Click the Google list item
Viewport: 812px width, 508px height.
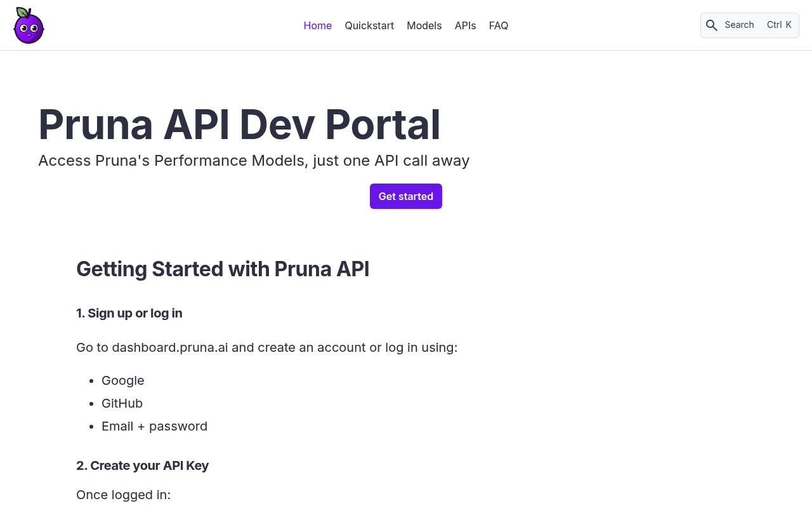click(x=123, y=380)
